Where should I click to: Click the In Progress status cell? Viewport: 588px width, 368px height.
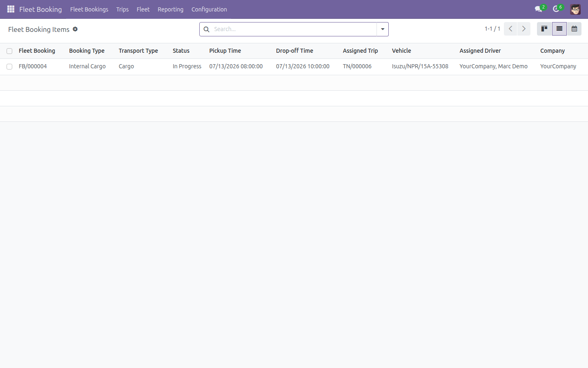pos(187,66)
